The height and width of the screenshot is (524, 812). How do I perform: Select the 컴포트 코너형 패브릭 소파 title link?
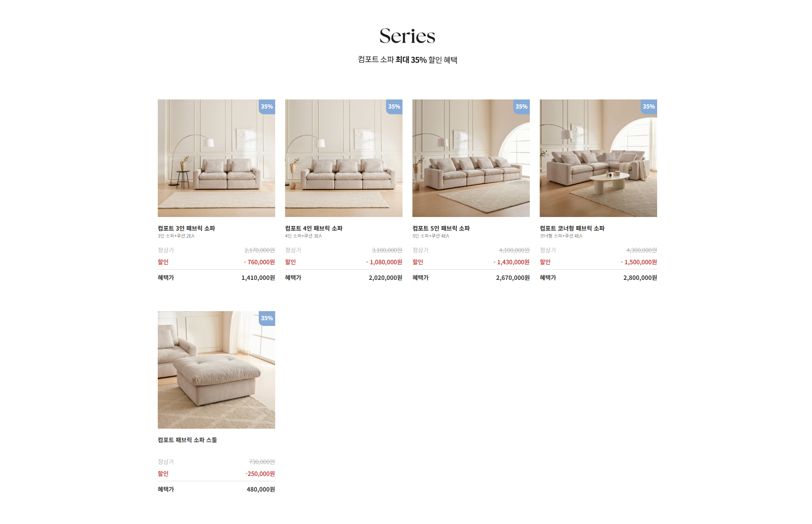coord(572,228)
